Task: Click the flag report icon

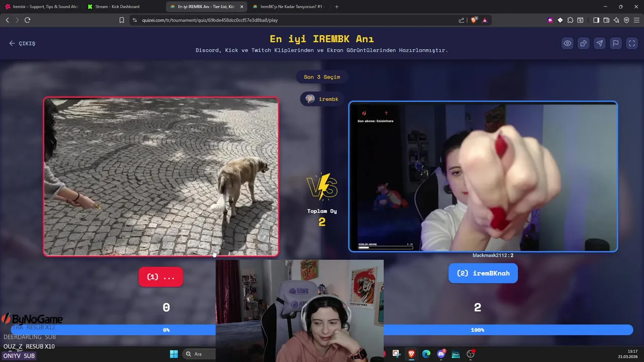Action: coord(616,43)
